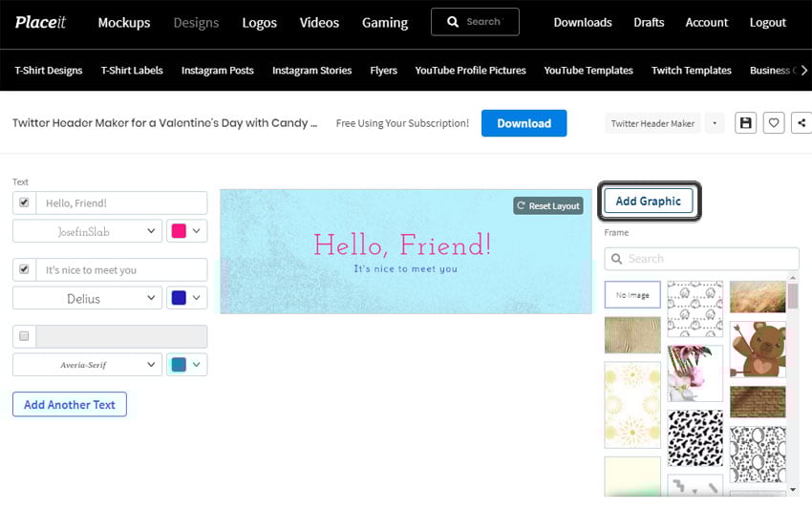Open Account page

pos(706,22)
